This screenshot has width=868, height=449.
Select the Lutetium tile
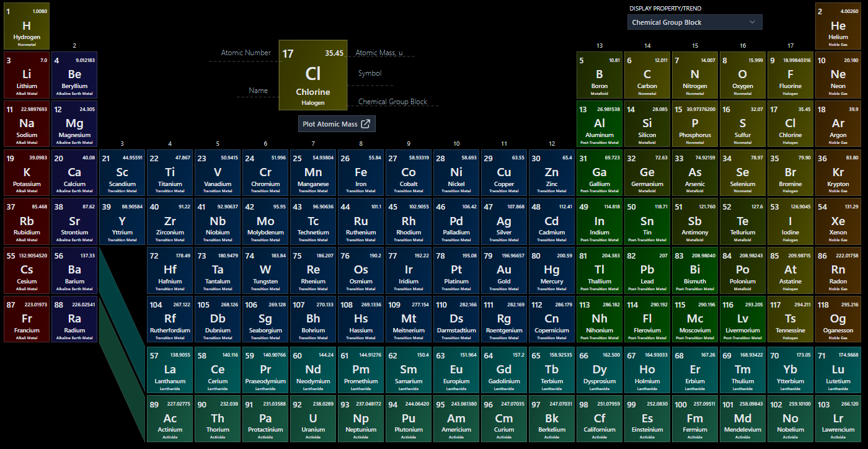(838, 370)
